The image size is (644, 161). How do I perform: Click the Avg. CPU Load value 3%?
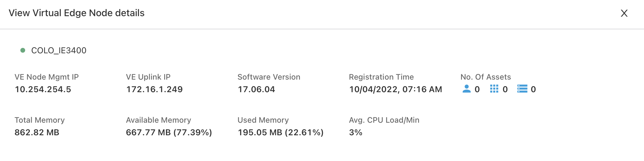356,133
